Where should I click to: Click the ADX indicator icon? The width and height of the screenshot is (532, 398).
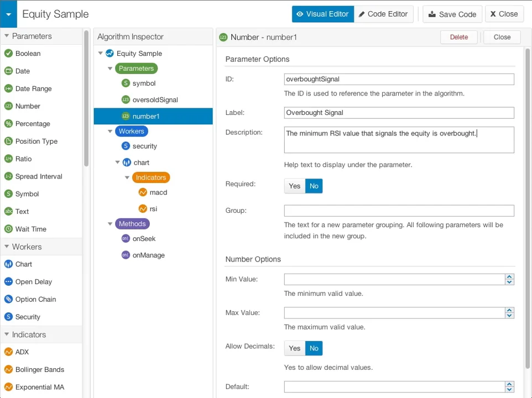click(x=8, y=352)
